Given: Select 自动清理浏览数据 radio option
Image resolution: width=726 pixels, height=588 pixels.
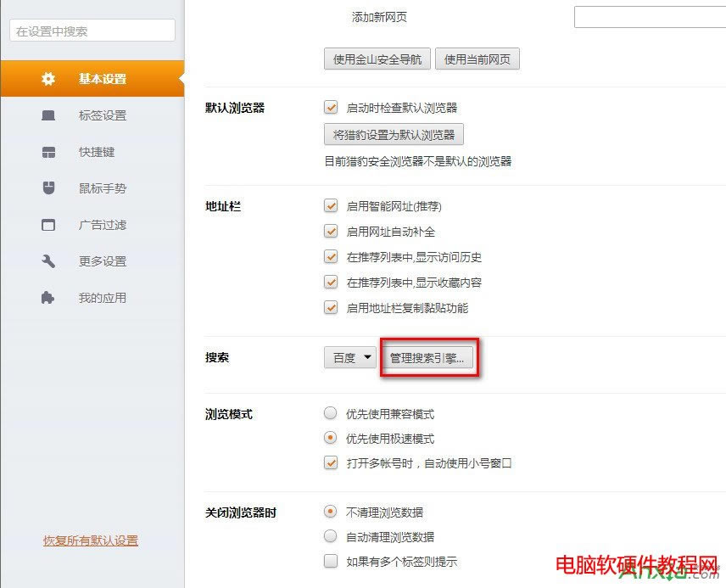Looking at the screenshot, I should pyautogui.click(x=330, y=536).
